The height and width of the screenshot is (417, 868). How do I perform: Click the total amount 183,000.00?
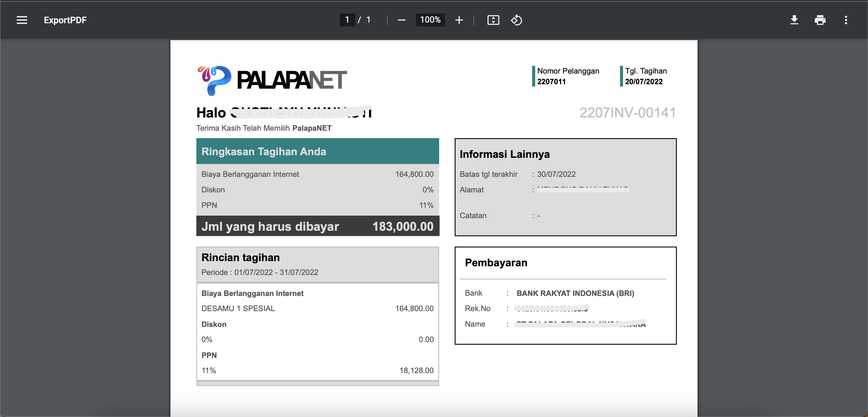[x=403, y=226]
